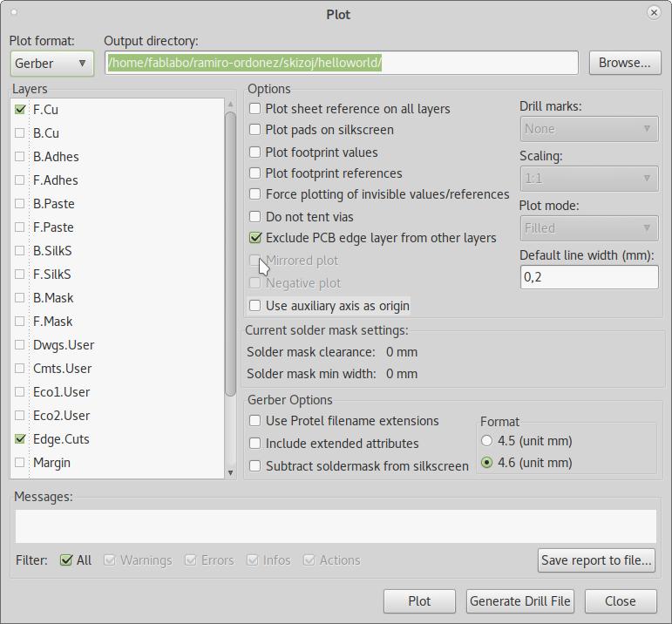Enable the F.Adhes layer
This screenshot has height=624, width=672.
click(20, 180)
